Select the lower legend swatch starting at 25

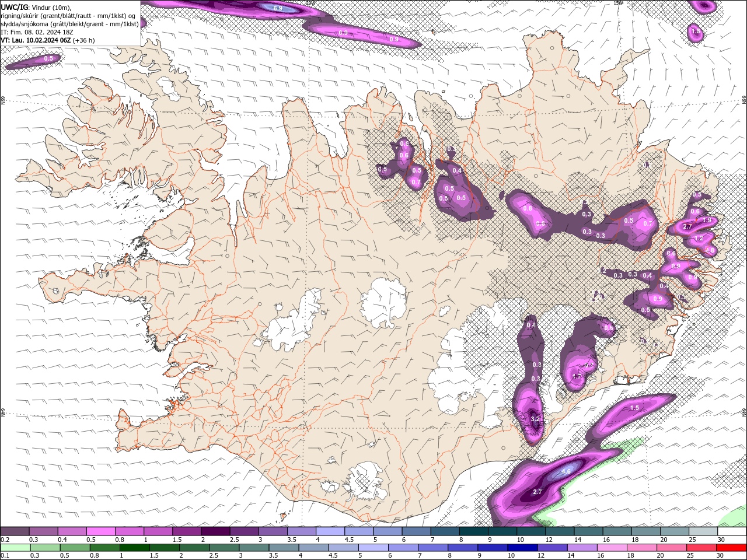[x=703, y=547]
